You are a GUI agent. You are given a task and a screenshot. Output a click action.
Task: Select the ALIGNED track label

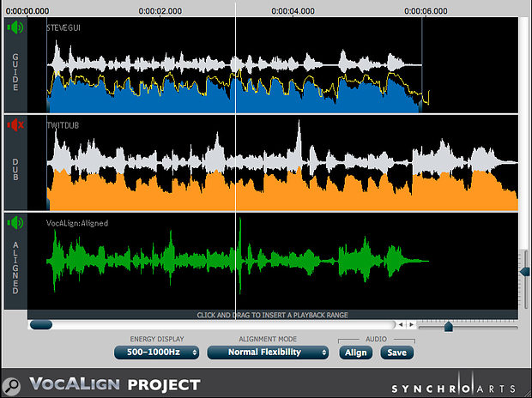(x=15, y=268)
